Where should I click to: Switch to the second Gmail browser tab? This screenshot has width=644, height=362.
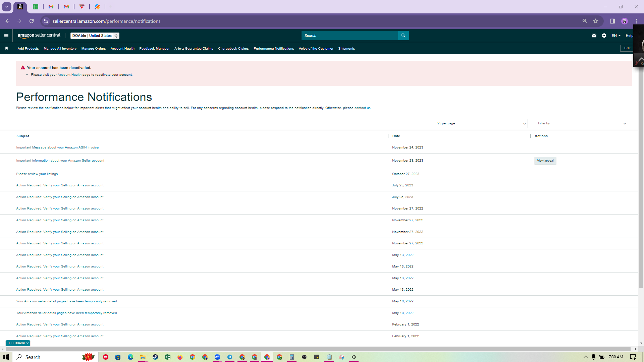(66, 7)
